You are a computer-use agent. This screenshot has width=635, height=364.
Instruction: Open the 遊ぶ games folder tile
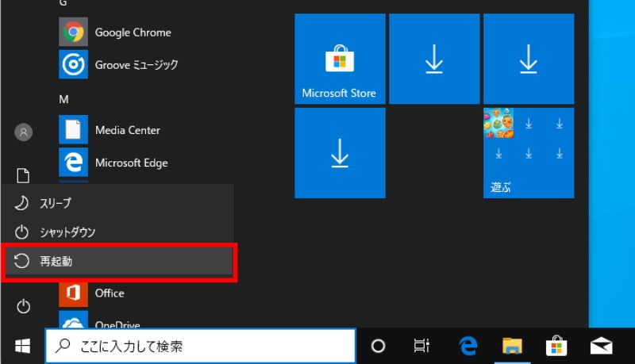pyautogui.click(x=529, y=153)
